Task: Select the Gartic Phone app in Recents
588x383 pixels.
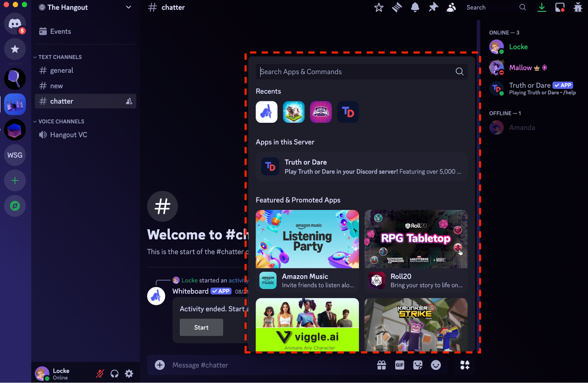Action: point(320,112)
